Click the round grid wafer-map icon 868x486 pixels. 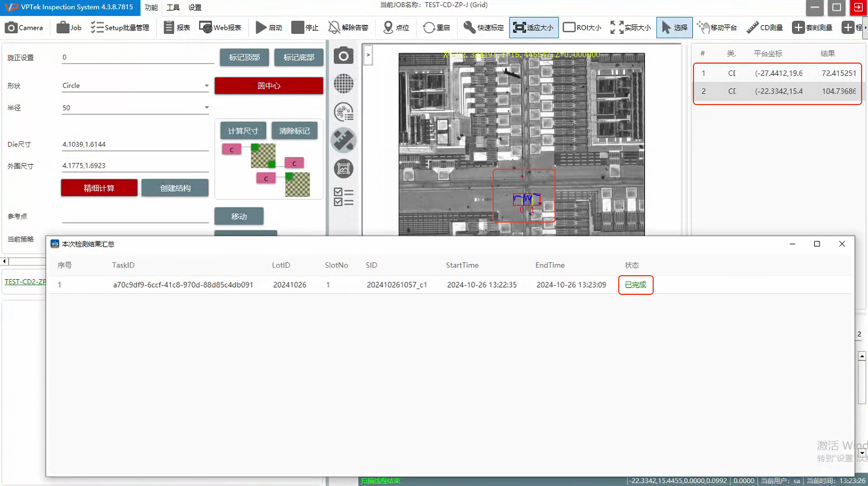click(343, 84)
